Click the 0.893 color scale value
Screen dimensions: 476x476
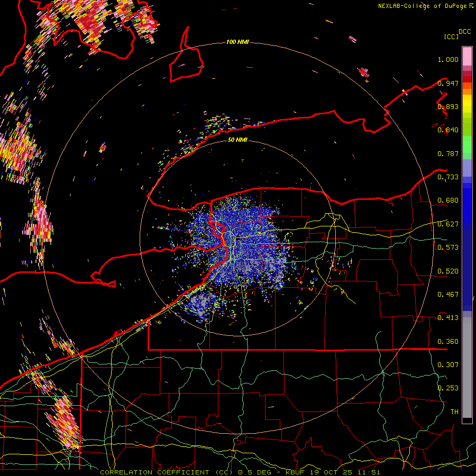[x=448, y=106]
